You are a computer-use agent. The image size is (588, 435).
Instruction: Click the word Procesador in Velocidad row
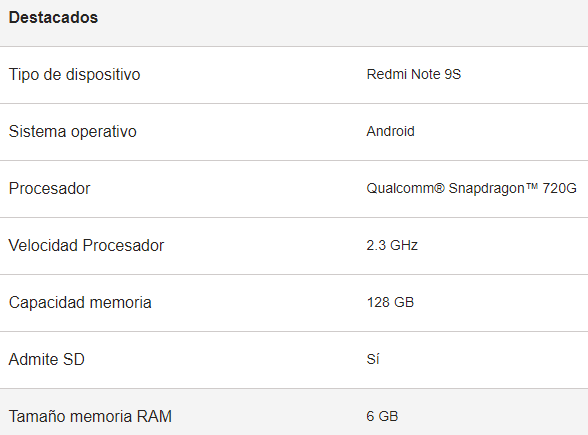tap(123, 246)
